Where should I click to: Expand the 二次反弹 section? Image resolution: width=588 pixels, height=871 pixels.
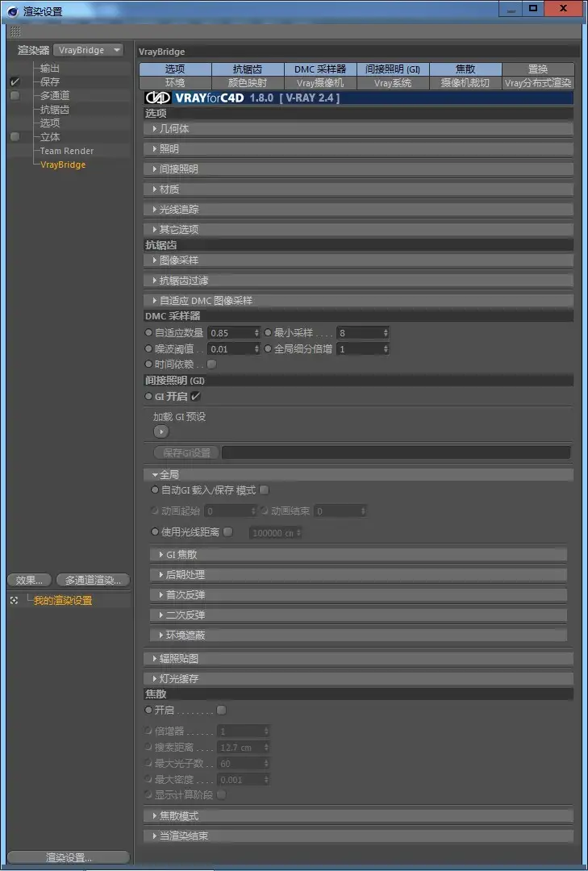click(358, 615)
